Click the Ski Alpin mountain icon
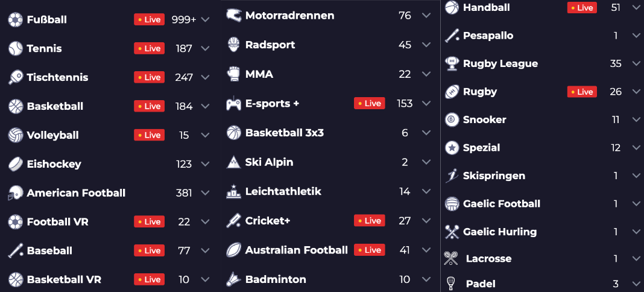This screenshot has width=644, height=292. [233, 162]
